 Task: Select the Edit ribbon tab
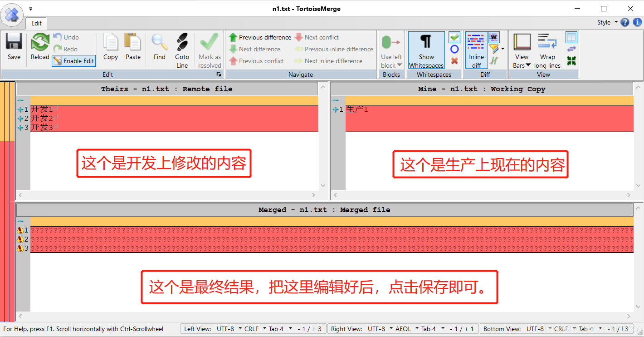(x=36, y=23)
